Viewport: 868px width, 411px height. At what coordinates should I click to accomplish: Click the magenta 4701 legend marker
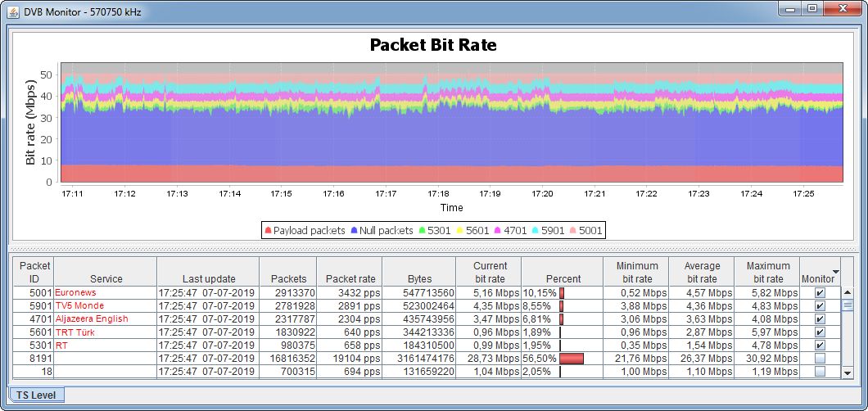tap(500, 231)
